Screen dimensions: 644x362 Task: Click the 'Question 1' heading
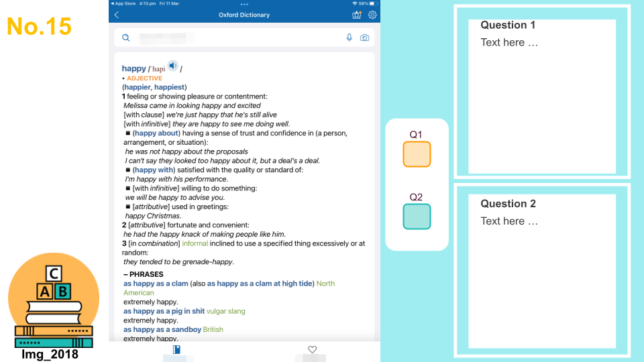(x=508, y=25)
